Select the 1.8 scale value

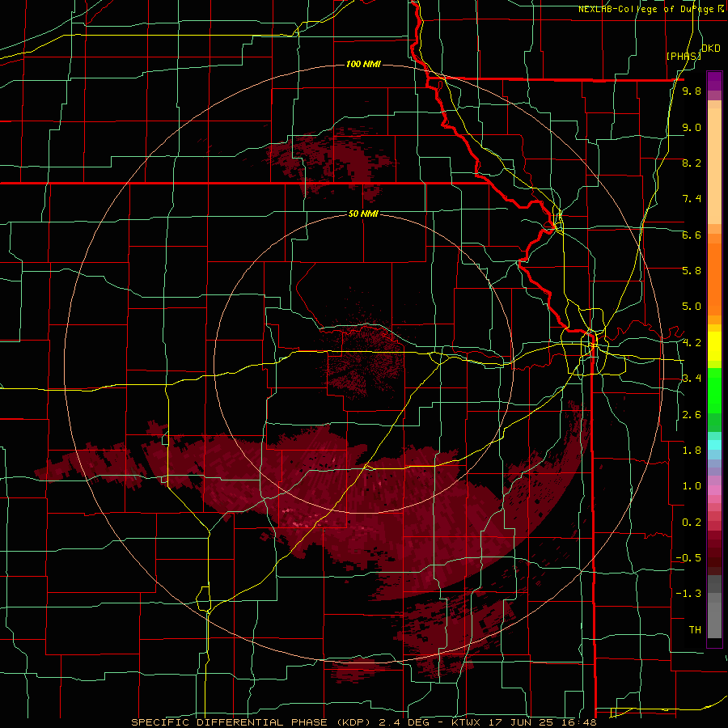692,451
